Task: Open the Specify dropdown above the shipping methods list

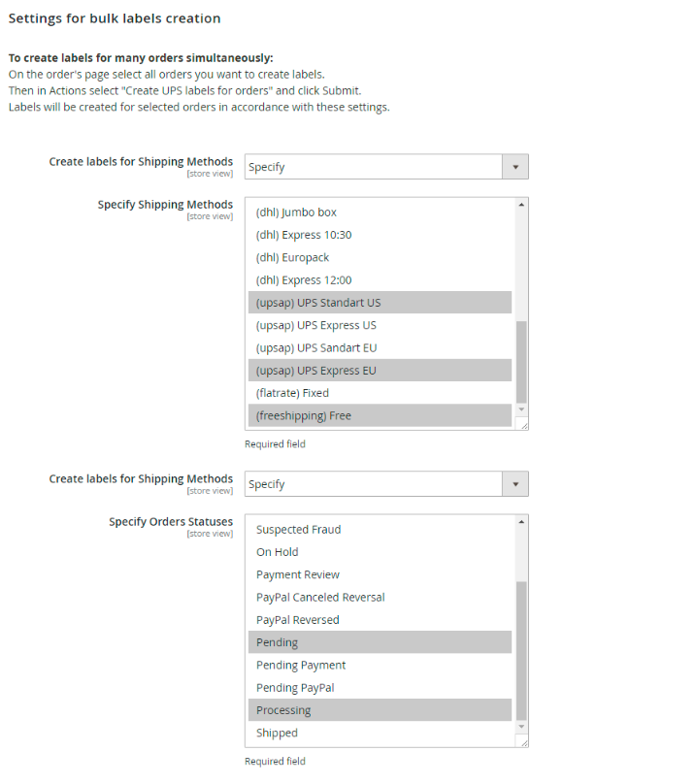Action: [x=386, y=167]
